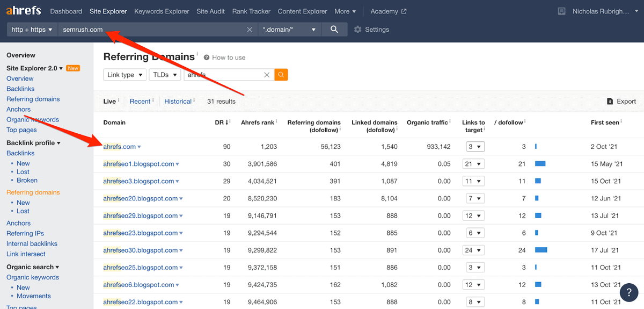Image resolution: width=644 pixels, height=309 pixels.
Task: Open Rank Tracker in top navigation
Action: [251, 11]
